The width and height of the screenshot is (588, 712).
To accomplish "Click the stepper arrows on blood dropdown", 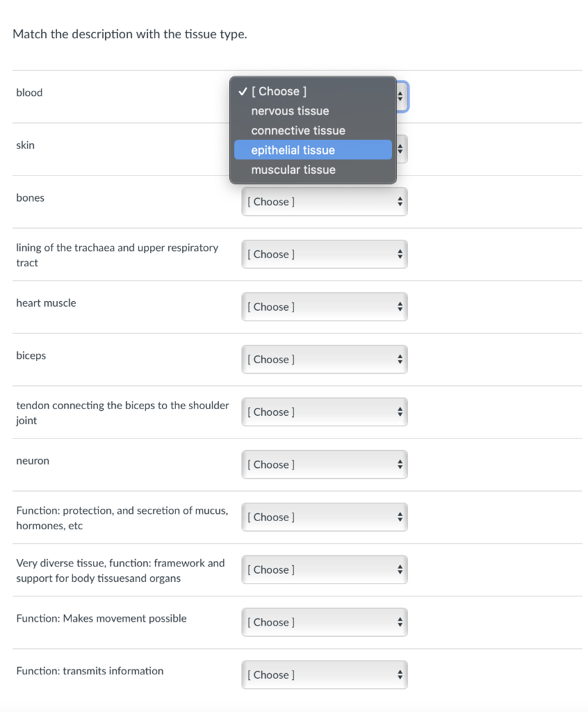I will point(400,96).
